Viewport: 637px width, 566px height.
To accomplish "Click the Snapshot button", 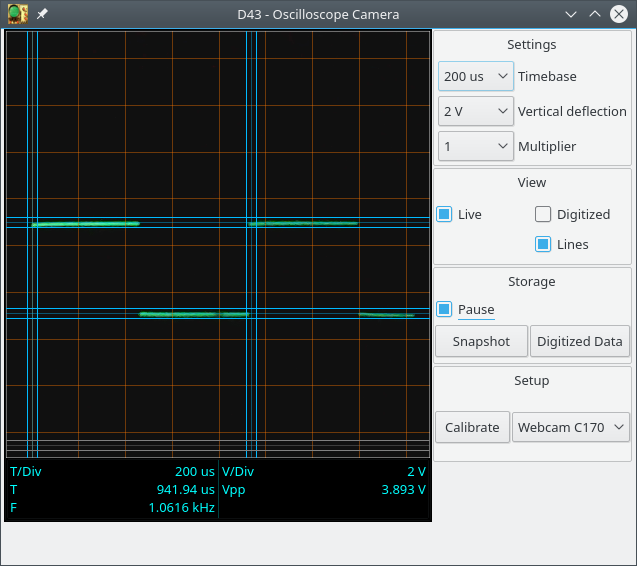I will [x=481, y=341].
